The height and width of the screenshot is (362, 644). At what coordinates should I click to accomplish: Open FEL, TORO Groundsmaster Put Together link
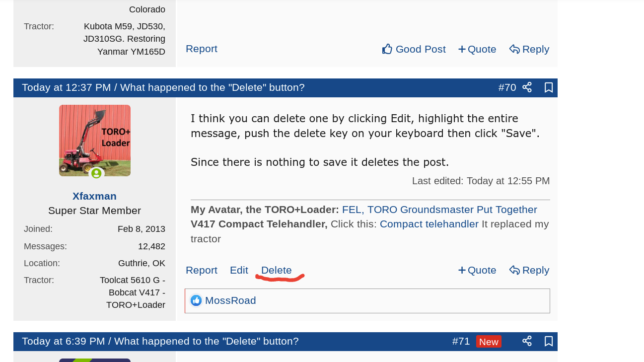[x=439, y=210]
